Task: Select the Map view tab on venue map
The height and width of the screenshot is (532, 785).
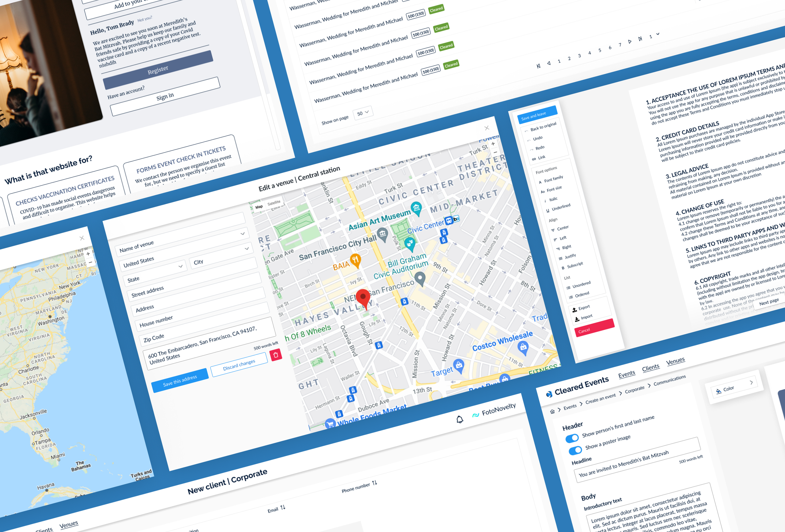Action: tap(259, 207)
